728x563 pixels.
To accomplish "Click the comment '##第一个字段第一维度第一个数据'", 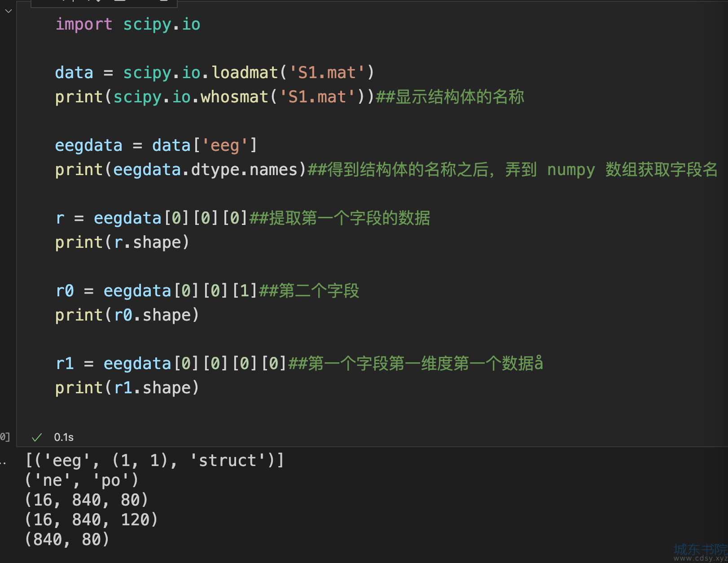I will (x=416, y=364).
